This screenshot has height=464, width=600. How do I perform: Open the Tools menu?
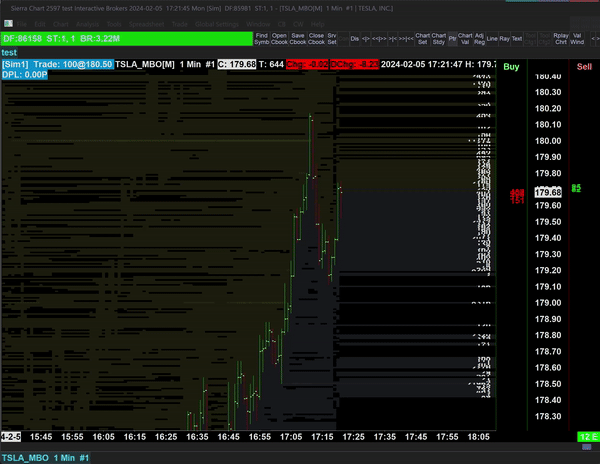click(x=114, y=24)
